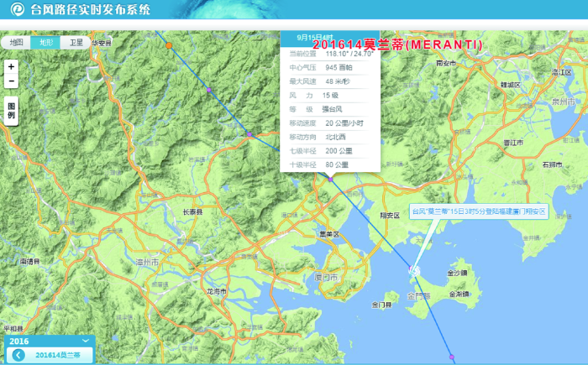The image size is (588, 365).
Task: Click the purple track point under info popup
Action: tap(331, 178)
